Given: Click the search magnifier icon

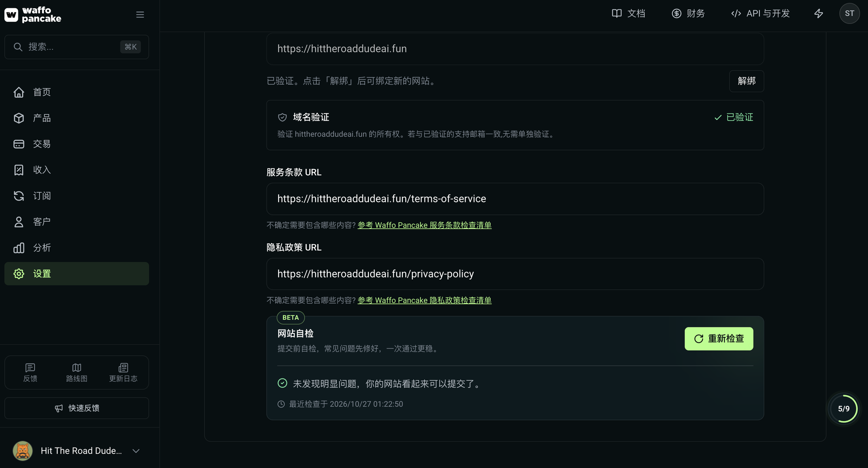Looking at the screenshot, I should tap(18, 47).
